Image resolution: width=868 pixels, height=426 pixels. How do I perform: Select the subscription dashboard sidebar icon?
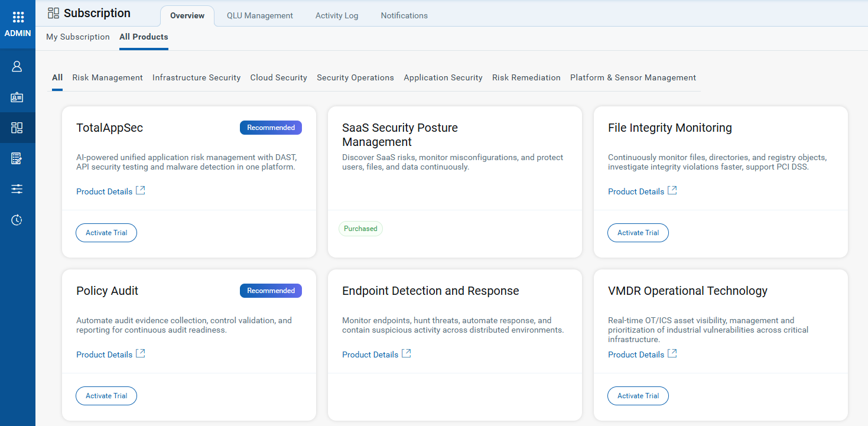[17, 128]
